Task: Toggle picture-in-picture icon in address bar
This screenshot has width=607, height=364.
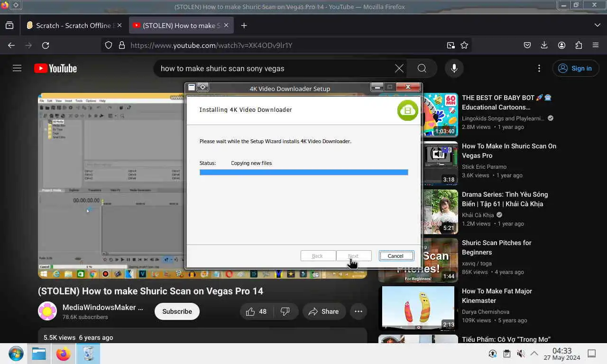Action: pos(451,45)
